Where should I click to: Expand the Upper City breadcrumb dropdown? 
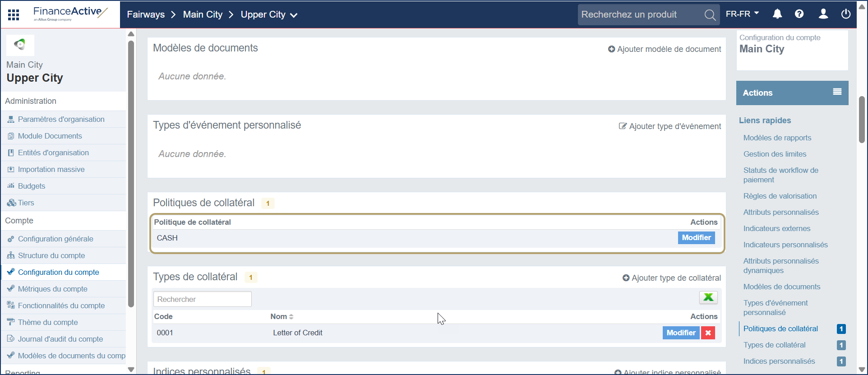(294, 15)
